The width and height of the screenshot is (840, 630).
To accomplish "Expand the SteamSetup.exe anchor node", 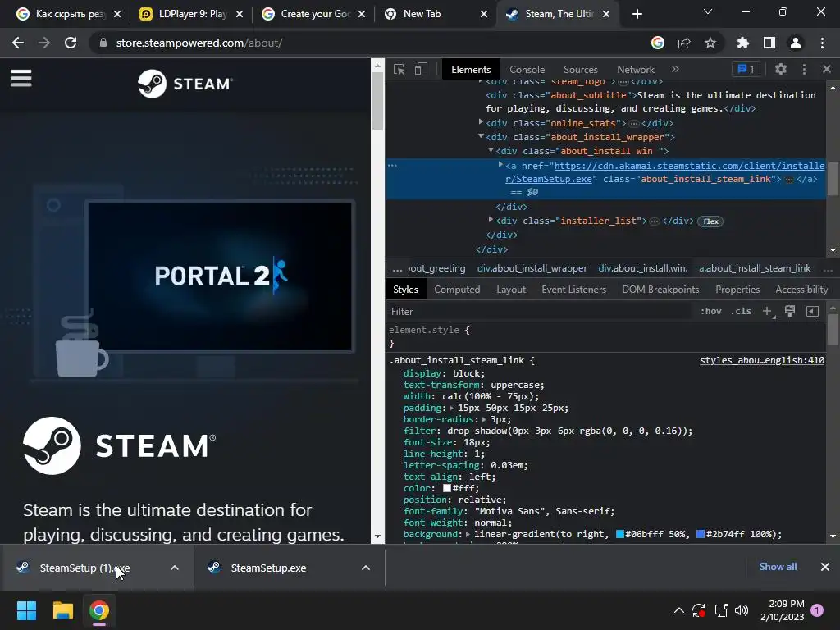I will (x=500, y=165).
